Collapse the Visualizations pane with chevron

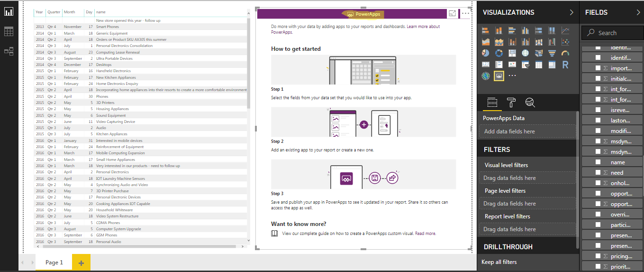click(571, 12)
